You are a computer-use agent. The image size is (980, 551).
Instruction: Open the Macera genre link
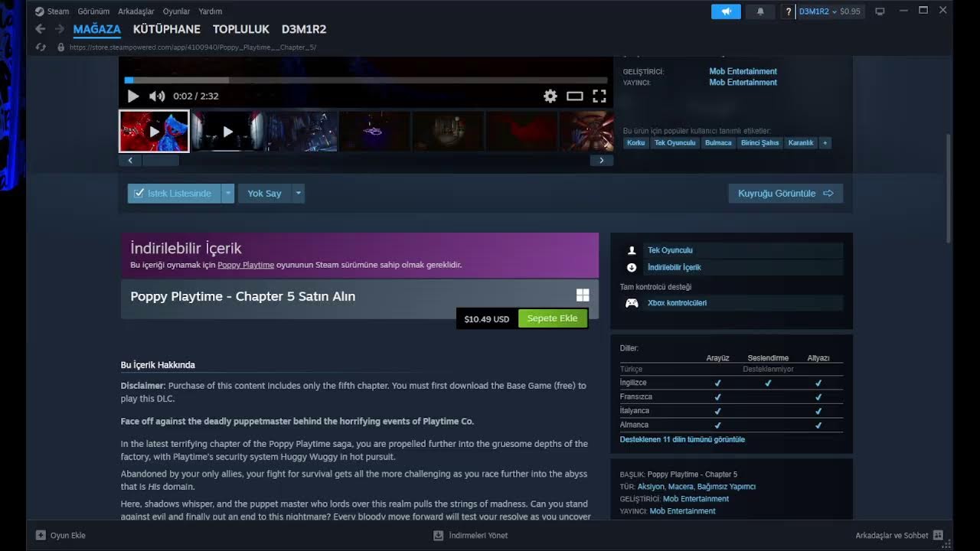[x=681, y=487]
